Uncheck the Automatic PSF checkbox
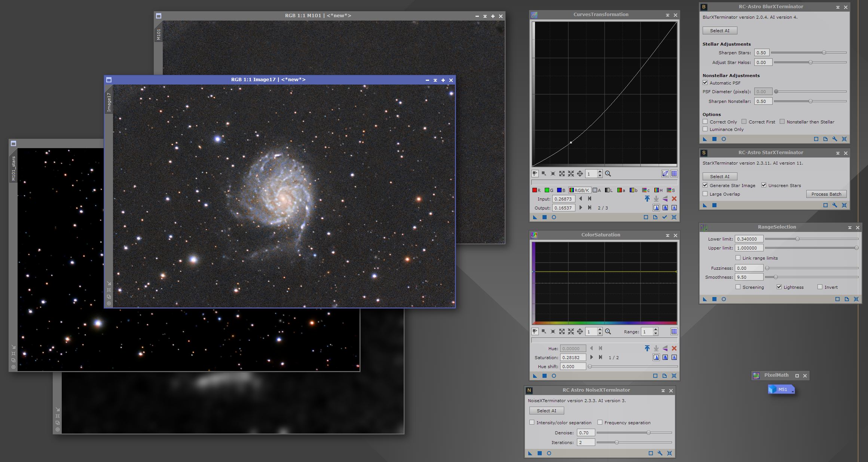This screenshot has width=868, height=462. tap(705, 83)
